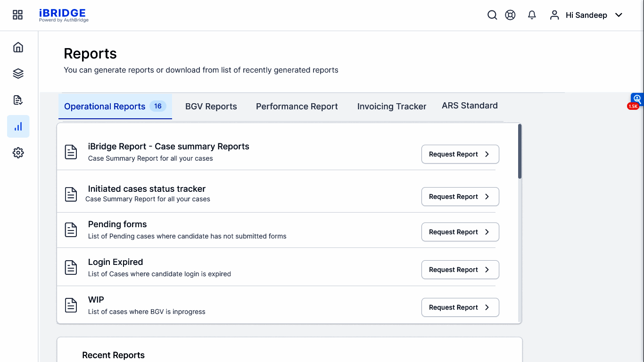Open the apps grid menu icon

(17, 15)
